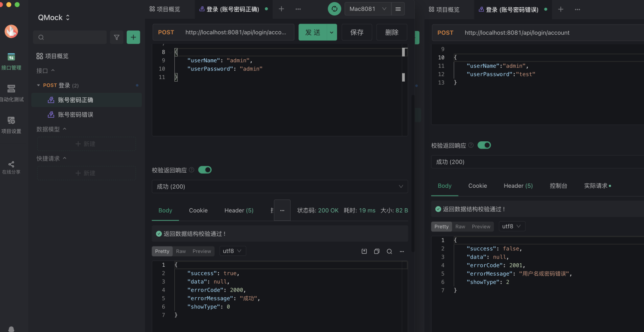Open the Cookie tab in right window
This screenshot has width=644, height=332.
477,186
